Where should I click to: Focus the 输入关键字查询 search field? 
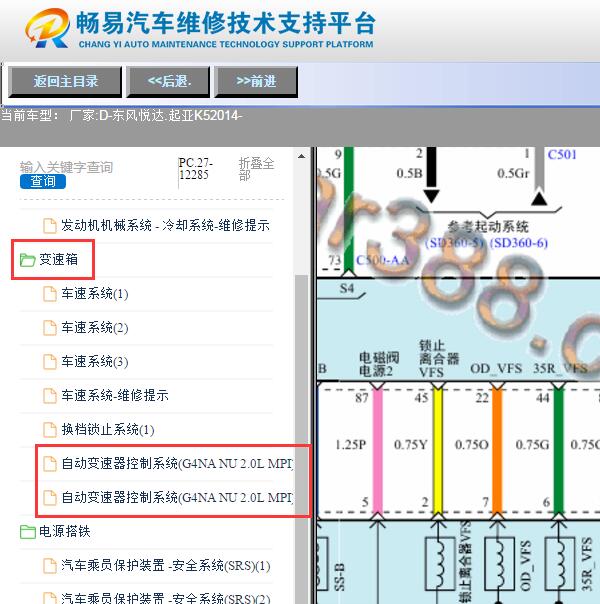click(66, 168)
